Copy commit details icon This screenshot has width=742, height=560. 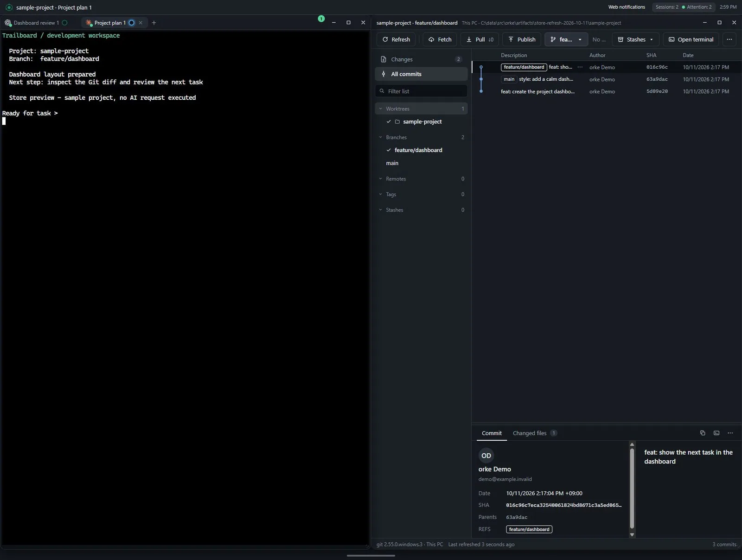(703, 433)
